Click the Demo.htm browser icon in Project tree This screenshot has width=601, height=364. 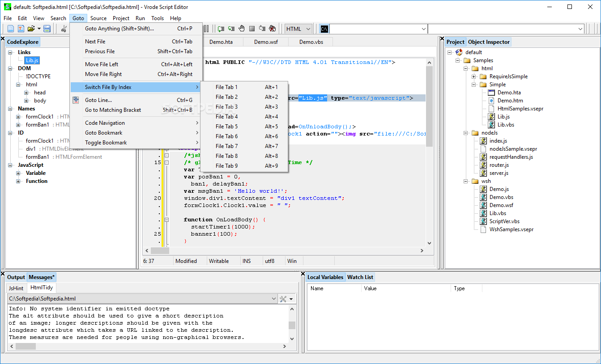(491, 101)
